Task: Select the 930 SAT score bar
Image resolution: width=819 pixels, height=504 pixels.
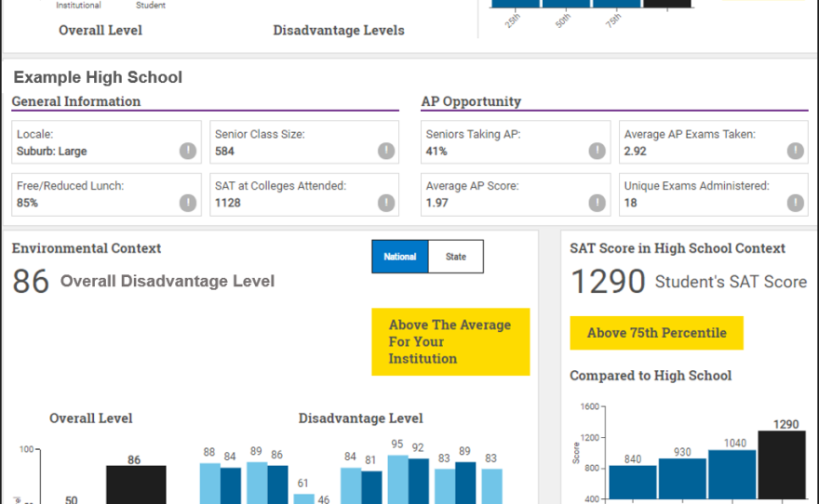Action: 682,479
